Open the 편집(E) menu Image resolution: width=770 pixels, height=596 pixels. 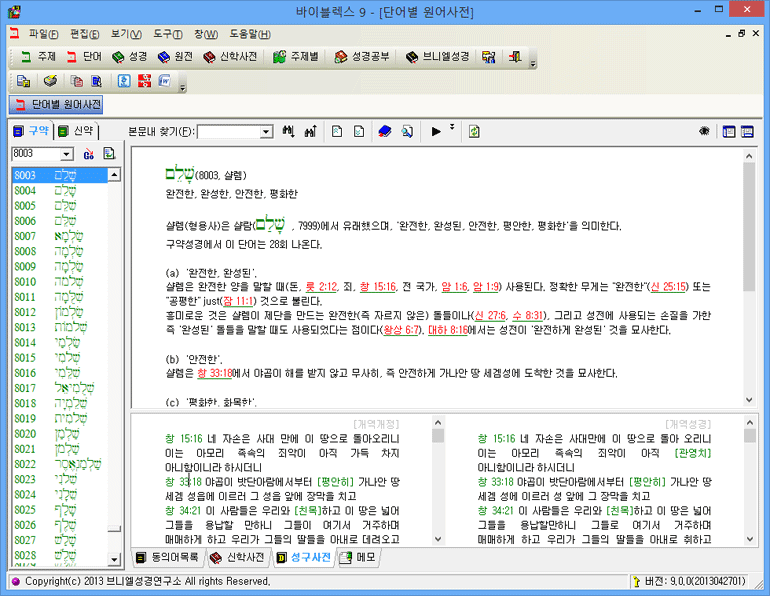coord(84,34)
